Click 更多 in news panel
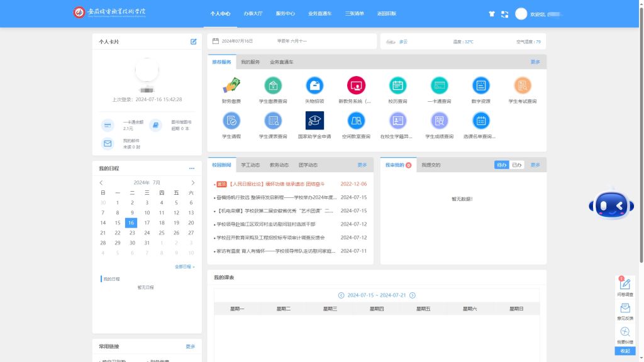The width and height of the screenshot is (644, 362). (x=362, y=165)
